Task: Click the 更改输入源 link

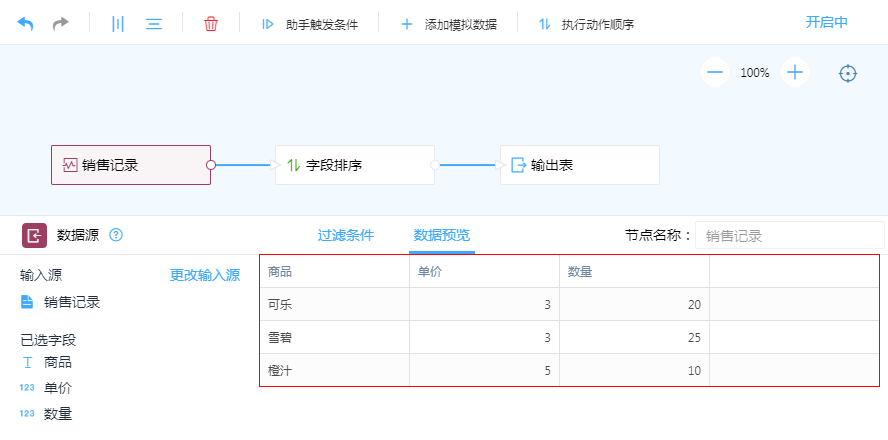Action: (205, 275)
